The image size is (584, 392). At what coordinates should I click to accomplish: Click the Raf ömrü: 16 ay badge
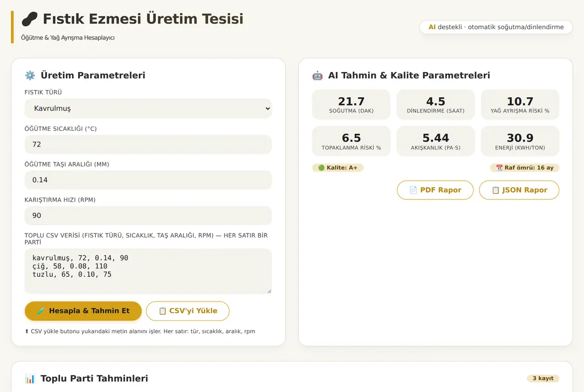pyautogui.click(x=525, y=168)
